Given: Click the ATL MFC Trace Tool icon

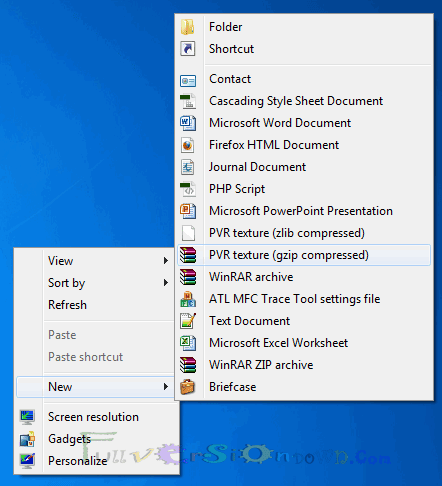Looking at the screenshot, I should 188,299.
